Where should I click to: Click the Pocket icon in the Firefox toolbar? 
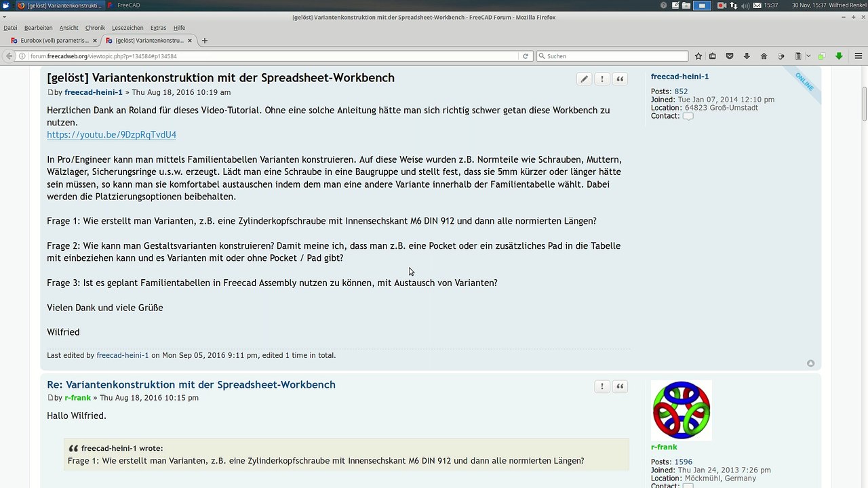[x=730, y=56]
